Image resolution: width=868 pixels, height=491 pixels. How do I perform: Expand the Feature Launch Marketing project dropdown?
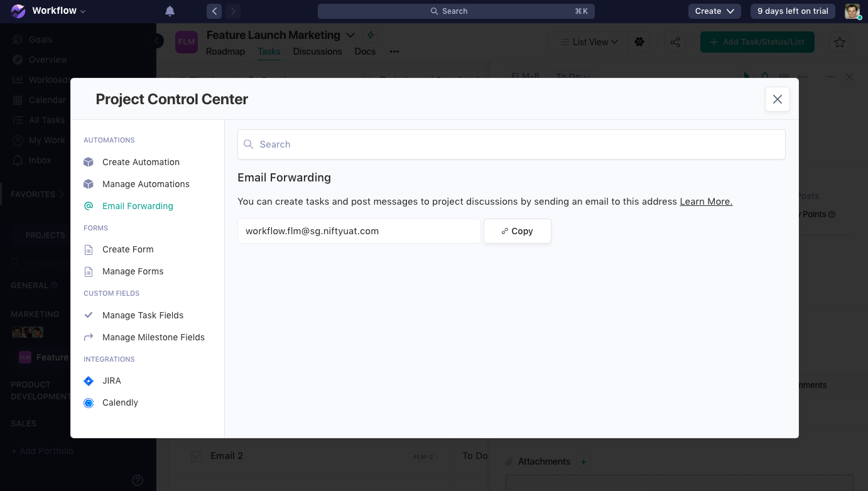350,35
